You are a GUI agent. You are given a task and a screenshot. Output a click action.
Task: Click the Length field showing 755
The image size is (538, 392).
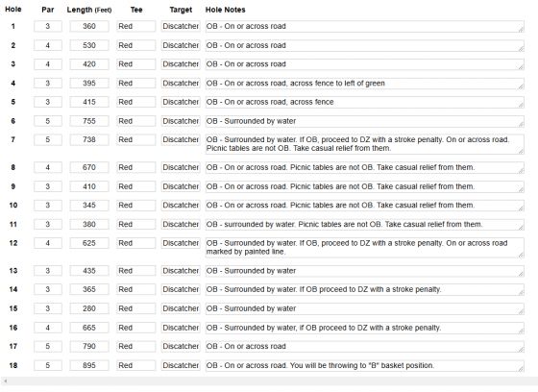coord(89,121)
